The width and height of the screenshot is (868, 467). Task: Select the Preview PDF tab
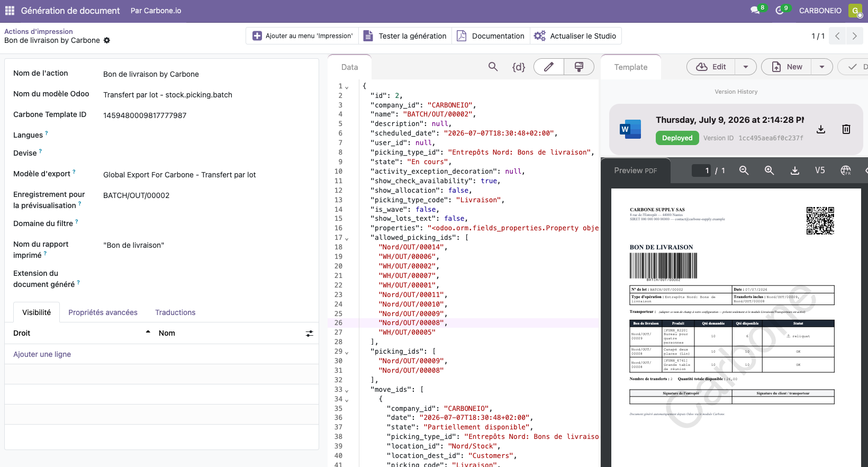pyautogui.click(x=635, y=170)
